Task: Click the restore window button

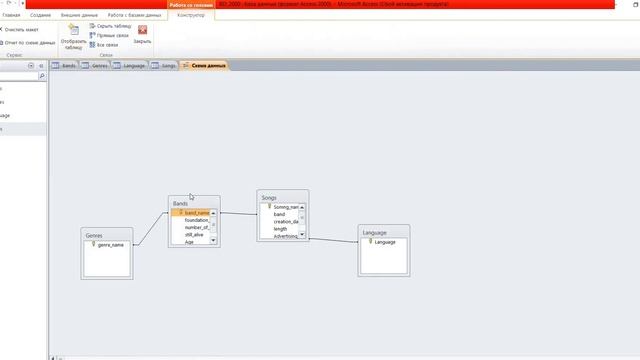Action: point(636,4)
